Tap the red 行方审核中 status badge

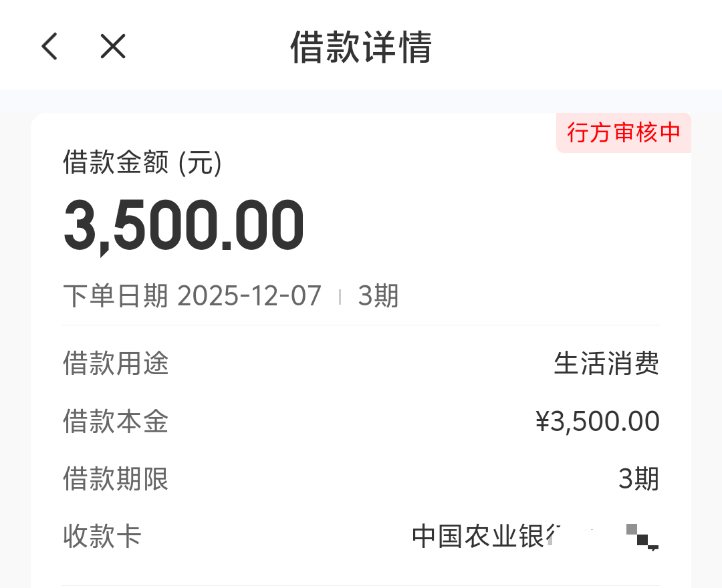click(x=623, y=132)
